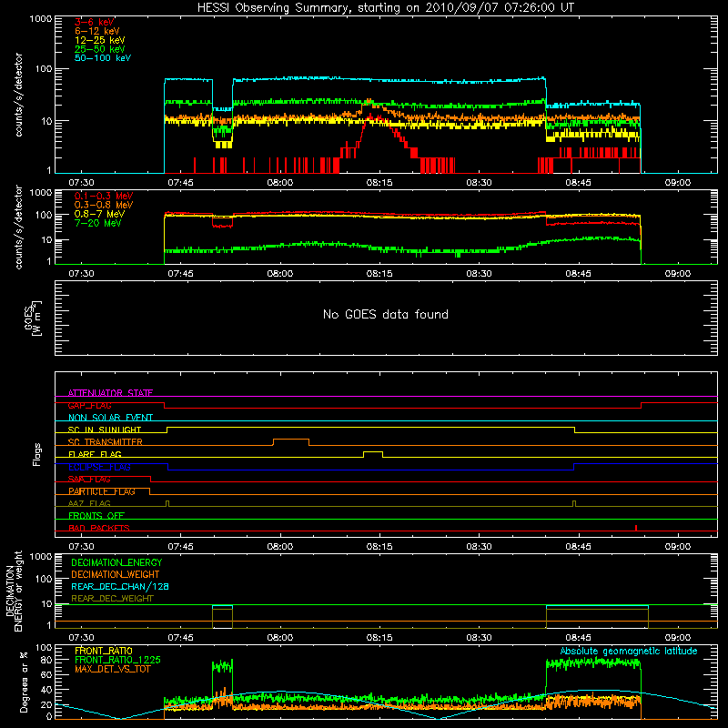Click the 0.3-0.8 MeV legend entry
728x728 pixels.
coord(104,205)
